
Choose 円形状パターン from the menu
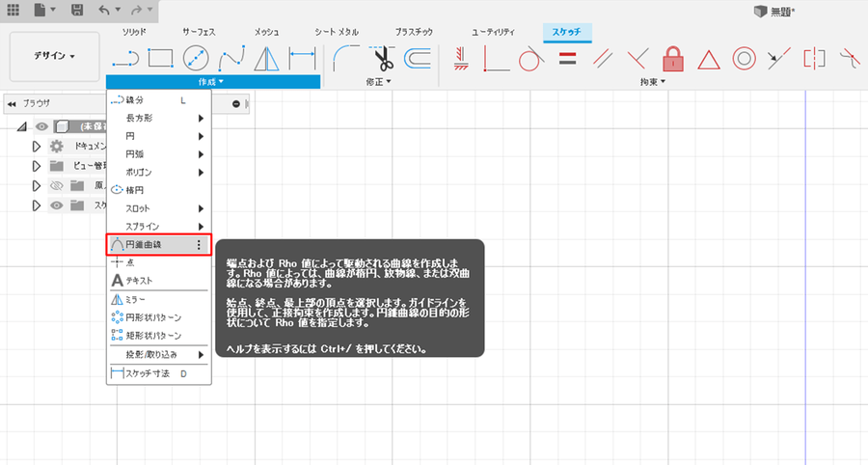159,317
